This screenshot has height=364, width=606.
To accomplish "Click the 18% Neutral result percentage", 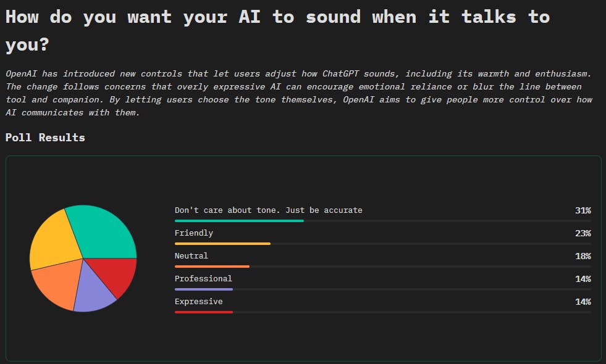I will [x=583, y=255].
